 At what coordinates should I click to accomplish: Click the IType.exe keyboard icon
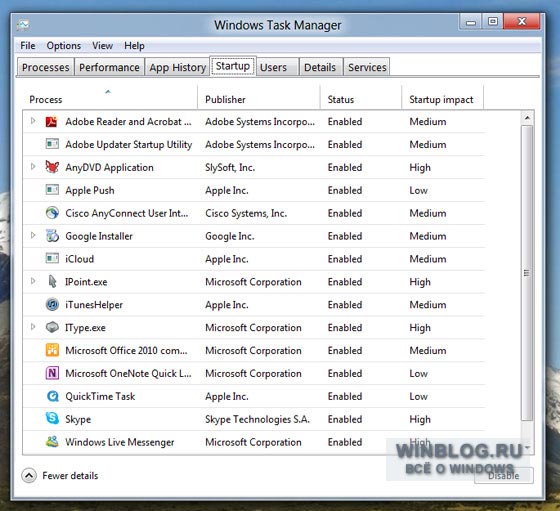pyautogui.click(x=52, y=327)
